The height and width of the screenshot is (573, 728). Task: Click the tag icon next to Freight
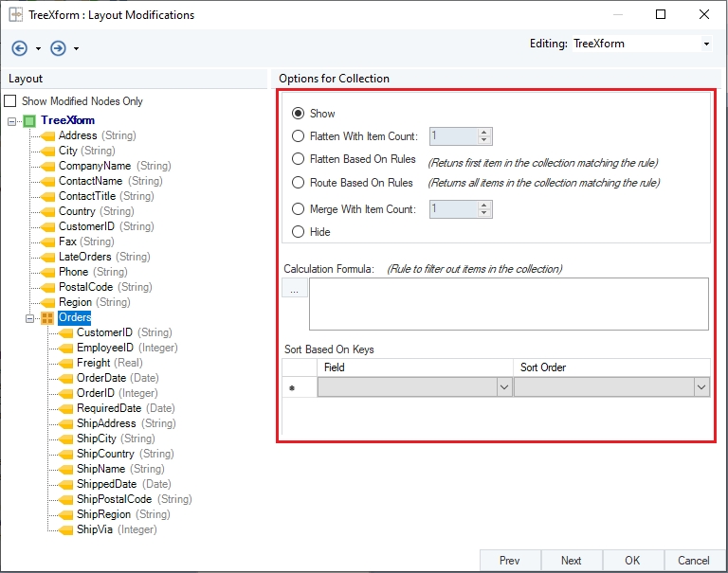[65, 363]
